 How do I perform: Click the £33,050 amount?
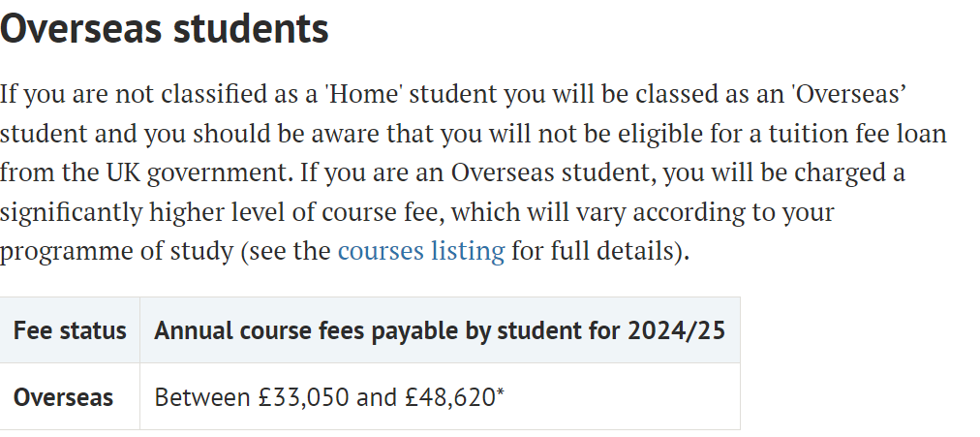tap(300, 397)
